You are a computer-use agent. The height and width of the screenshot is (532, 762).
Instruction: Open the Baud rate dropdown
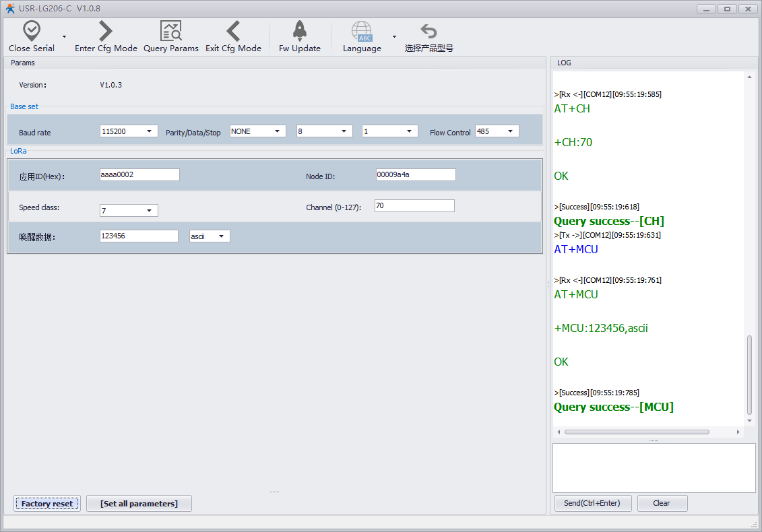129,131
